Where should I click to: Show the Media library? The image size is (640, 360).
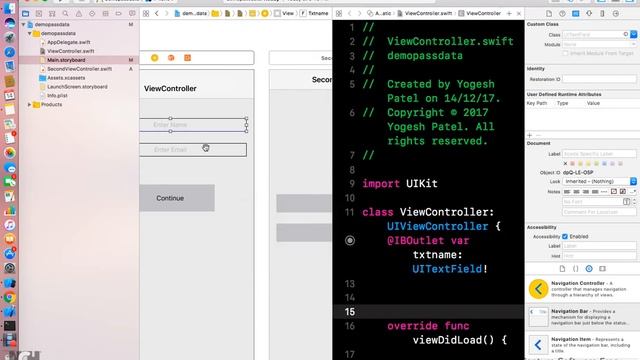602,269
